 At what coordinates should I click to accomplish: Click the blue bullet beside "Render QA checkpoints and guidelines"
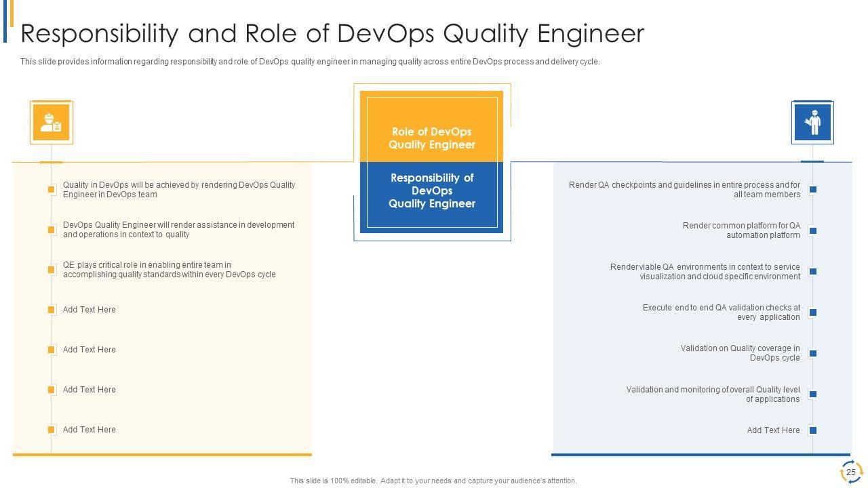[x=812, y=190]
